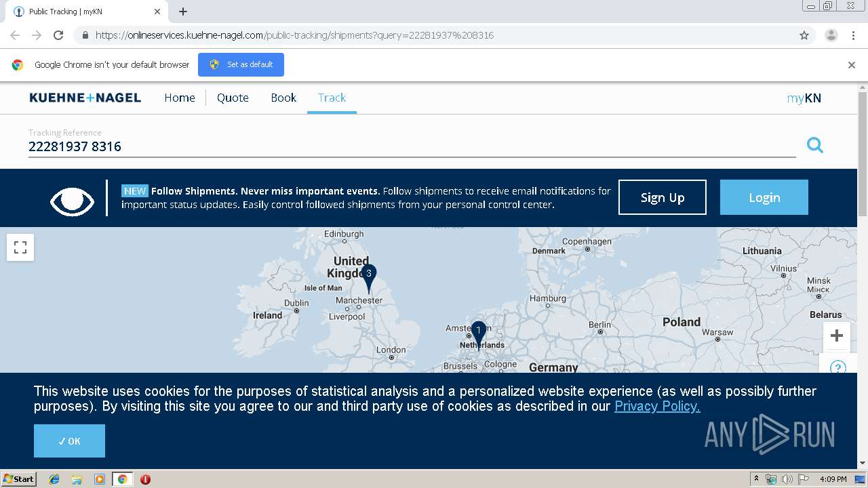Close the Public Tracking tab
The image size is (868, 488).
click(157, 12)
